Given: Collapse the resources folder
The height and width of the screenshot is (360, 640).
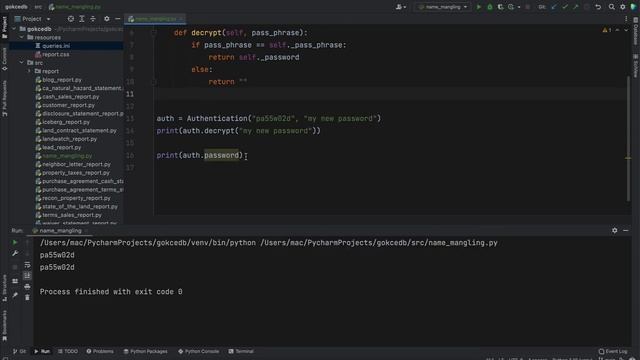Looking at the screenshot, I should click(22, 37).
